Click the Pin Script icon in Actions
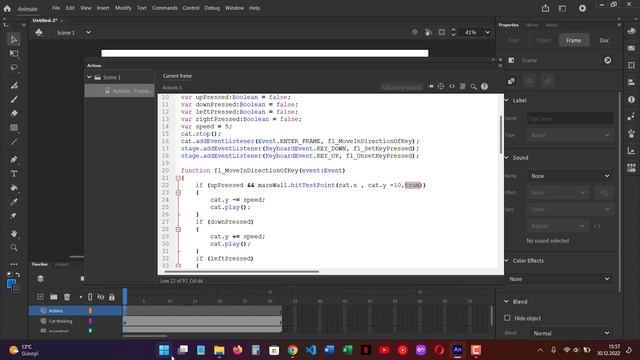The width and height of the screenshot is (640, 360). (x=431, y=87)
